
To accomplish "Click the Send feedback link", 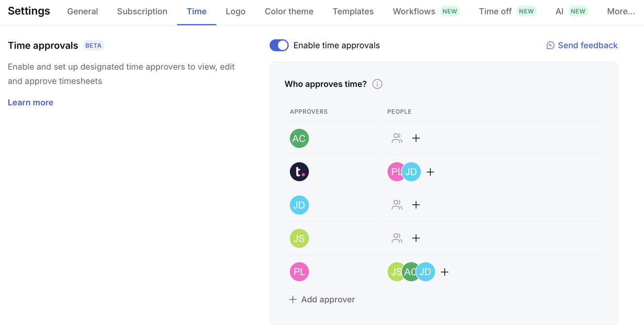I will pos(582,45).
